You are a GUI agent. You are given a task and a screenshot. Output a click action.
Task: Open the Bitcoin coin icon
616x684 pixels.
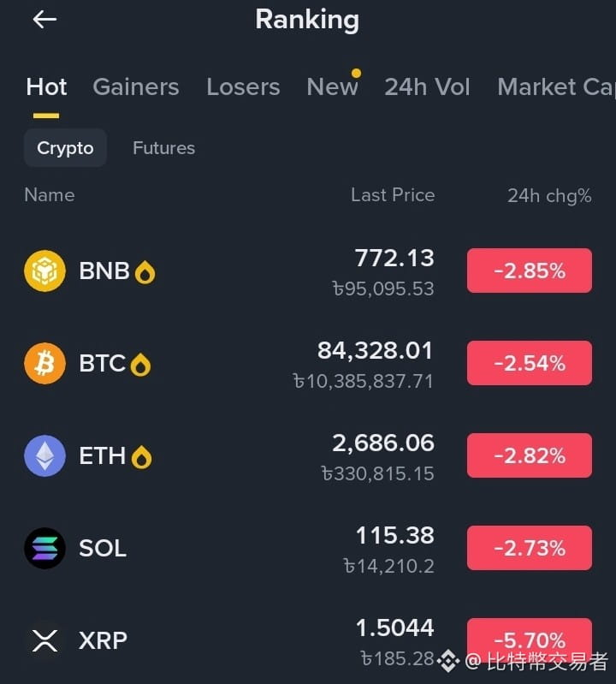pyautogui.click(x=44, y=363)
